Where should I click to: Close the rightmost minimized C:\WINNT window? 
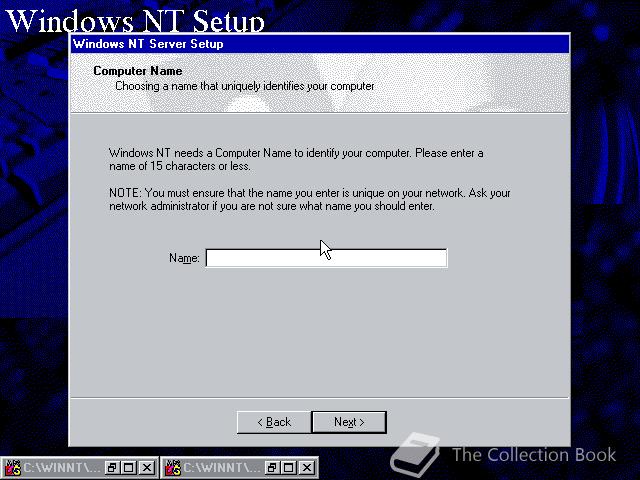point(307,468)
